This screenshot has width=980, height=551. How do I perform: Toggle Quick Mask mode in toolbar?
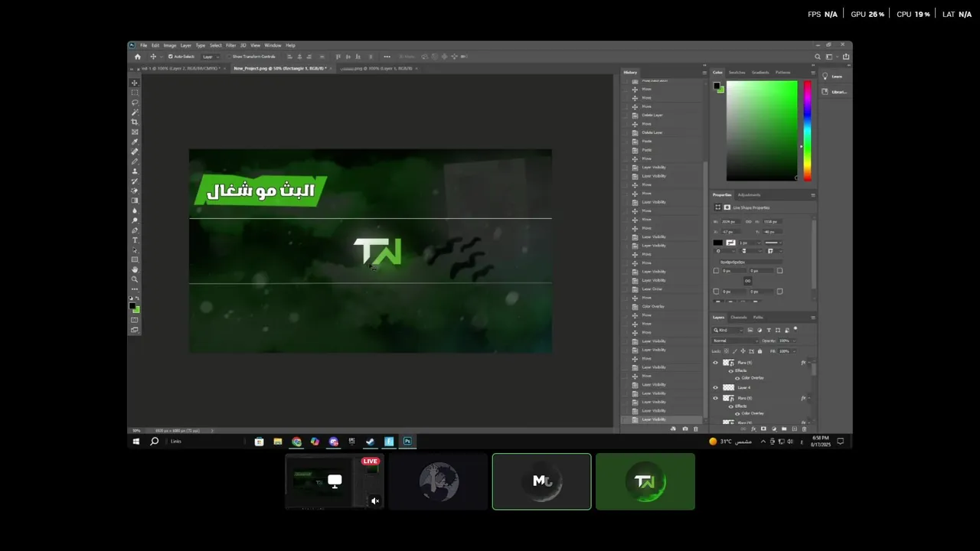coord(135,321)
